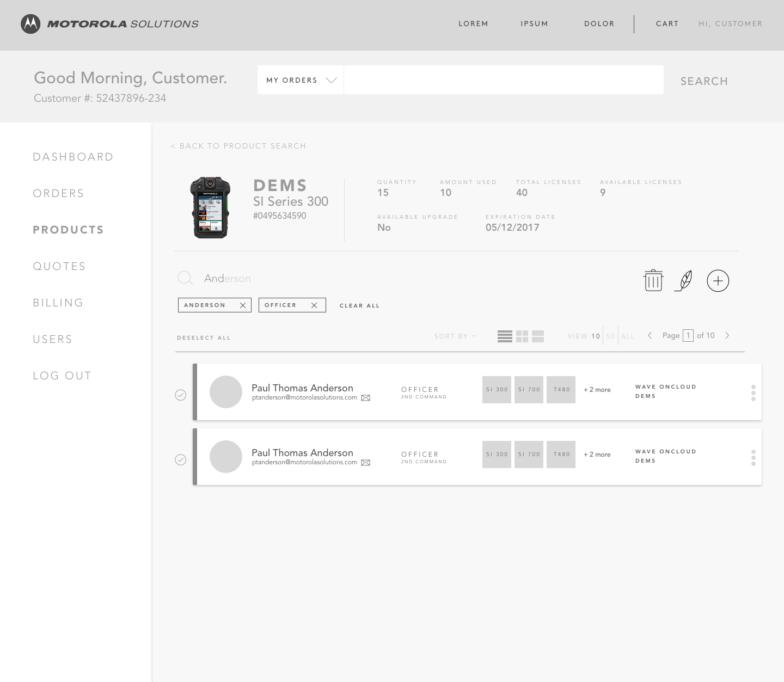Click the Anderson user search field

click(228, 279)
